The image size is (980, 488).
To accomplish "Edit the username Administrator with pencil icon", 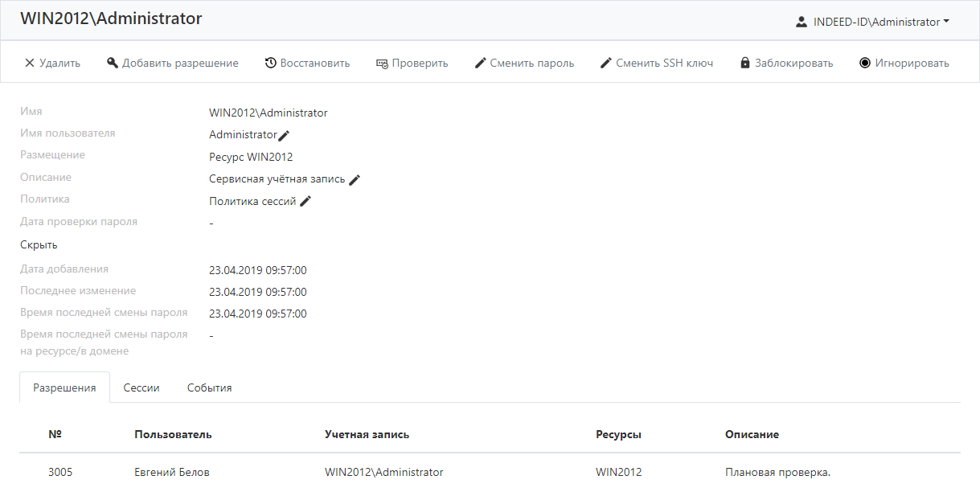I will click(x=284, y=136).
